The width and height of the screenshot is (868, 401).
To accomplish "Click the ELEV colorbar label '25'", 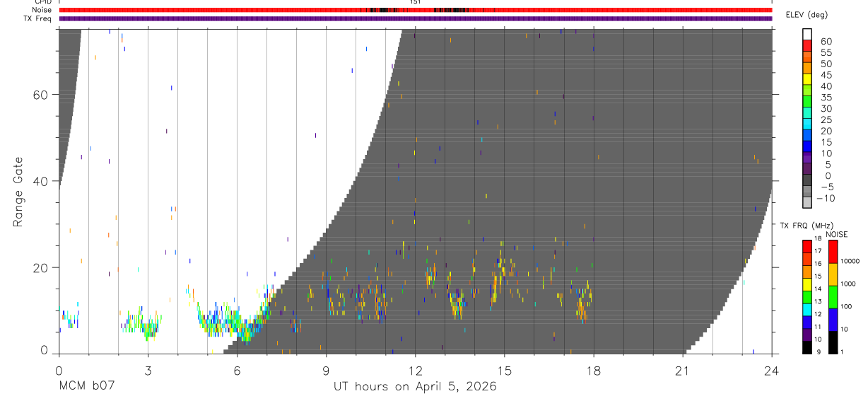I will pos(825,120).
